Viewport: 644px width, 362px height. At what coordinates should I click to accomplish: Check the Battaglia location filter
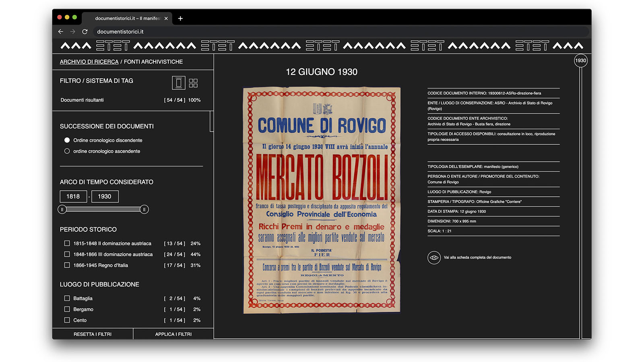67,298
